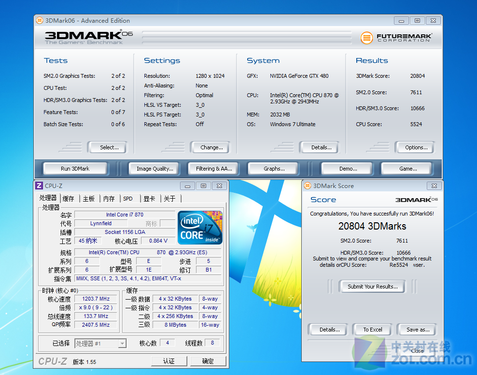
Task: Click Submit Your Results... button
Action: (372, 286)
